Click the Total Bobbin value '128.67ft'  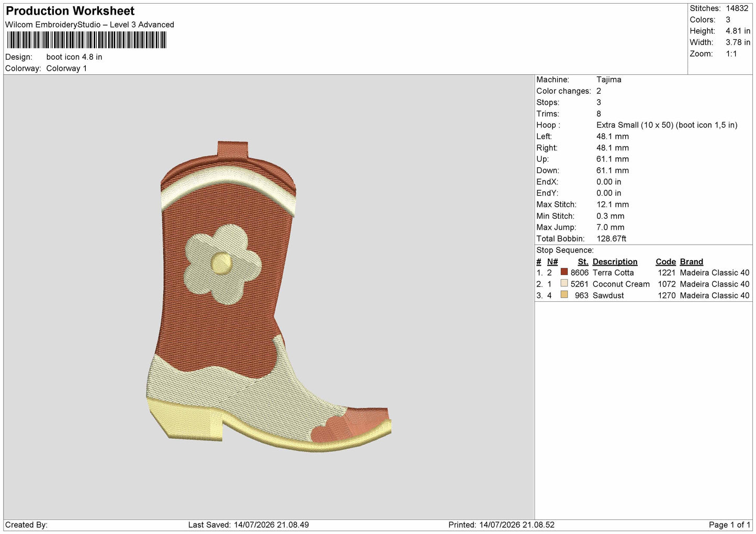click(612, 238)
